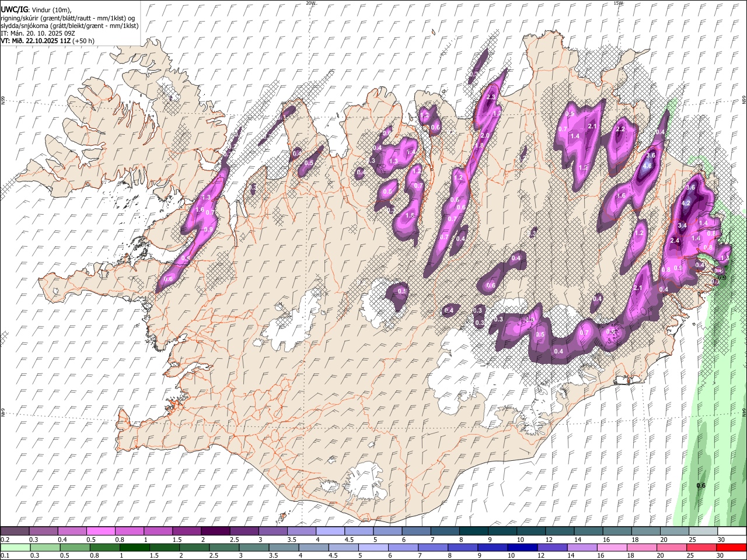Click the black '0.6' rain value offshore southeast
The height and width of the screenshot is (560, 747).
[701, 485]
